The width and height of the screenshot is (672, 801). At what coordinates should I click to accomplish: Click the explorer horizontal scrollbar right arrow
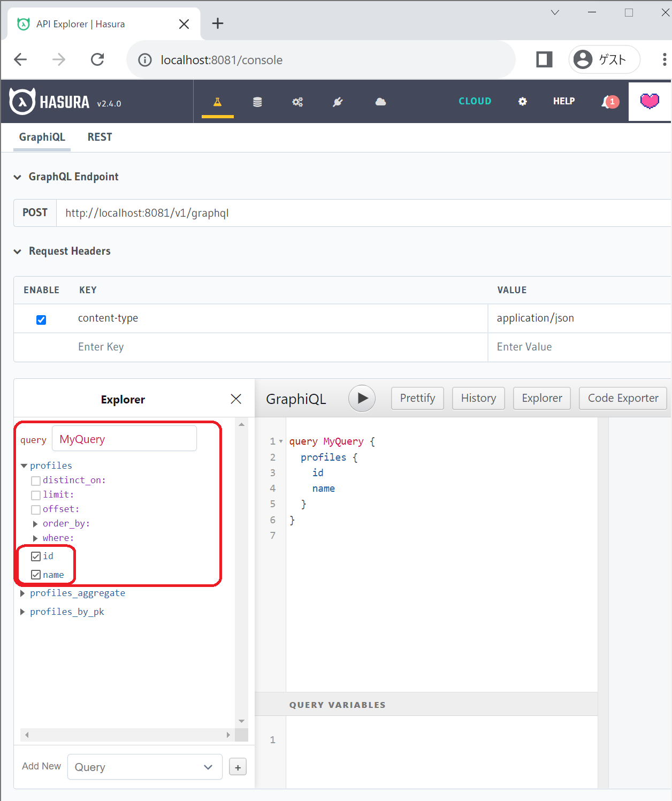tap(228, 735)
